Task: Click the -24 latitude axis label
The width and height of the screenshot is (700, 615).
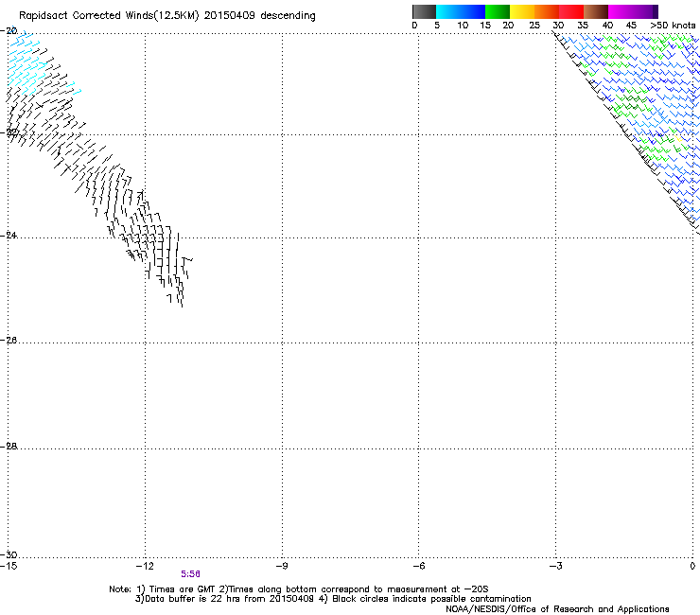Action: tap(9, 235)
